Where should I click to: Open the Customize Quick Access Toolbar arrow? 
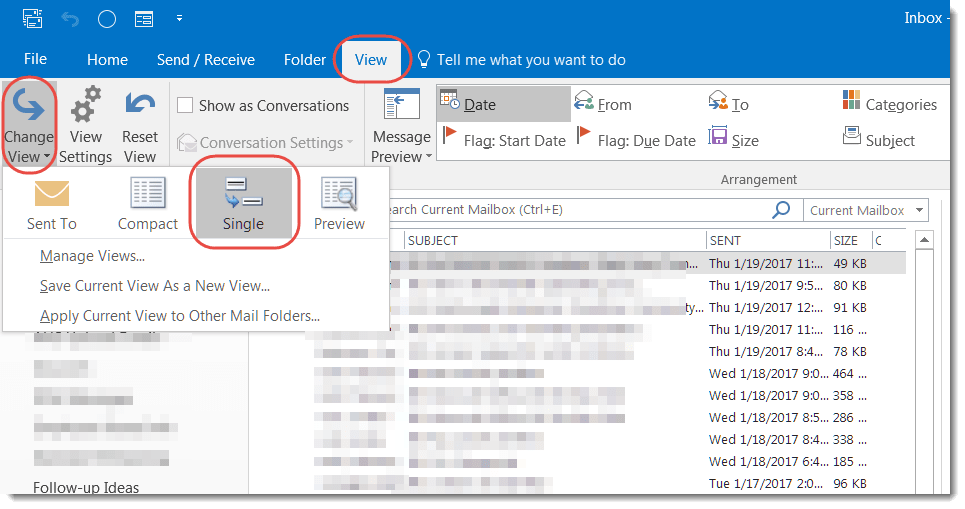179,18
